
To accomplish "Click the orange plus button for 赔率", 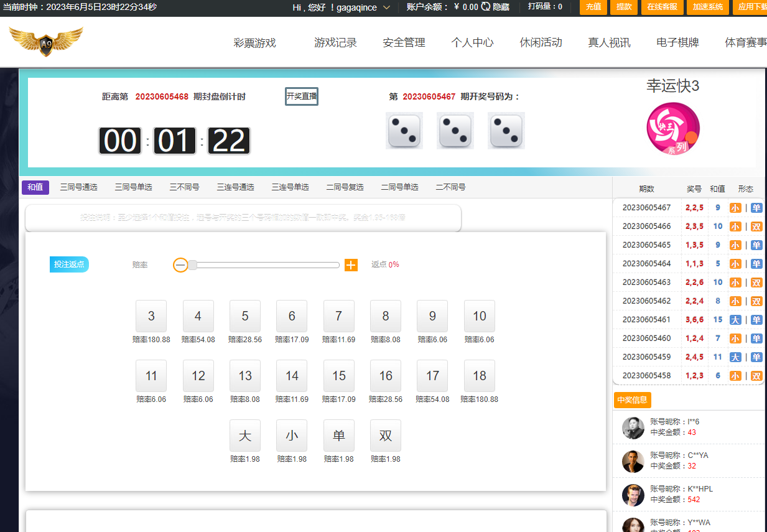I will coord(351,265).
